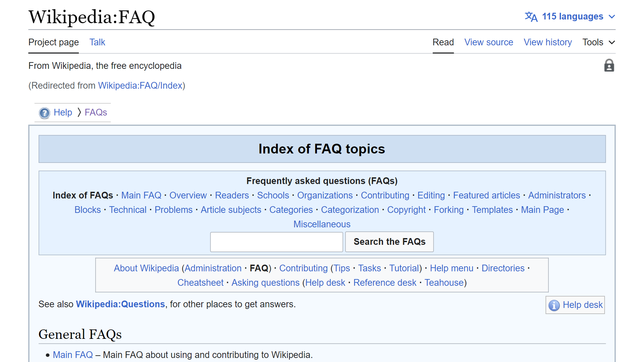Open the Miscellaneous FAQ link

click(322, 224)
